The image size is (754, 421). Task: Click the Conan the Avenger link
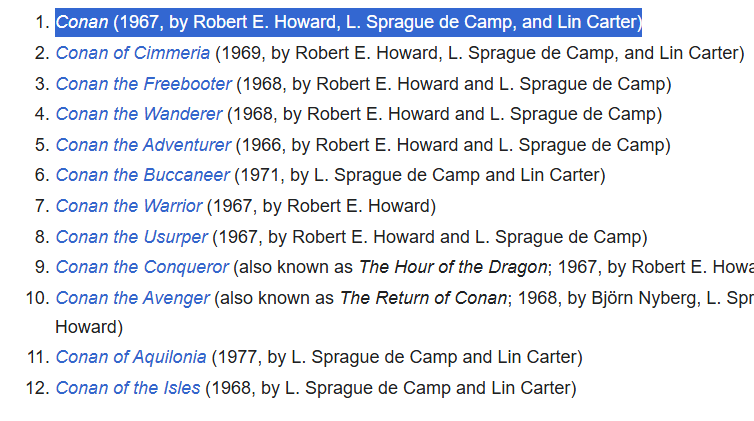pos(133,298)
